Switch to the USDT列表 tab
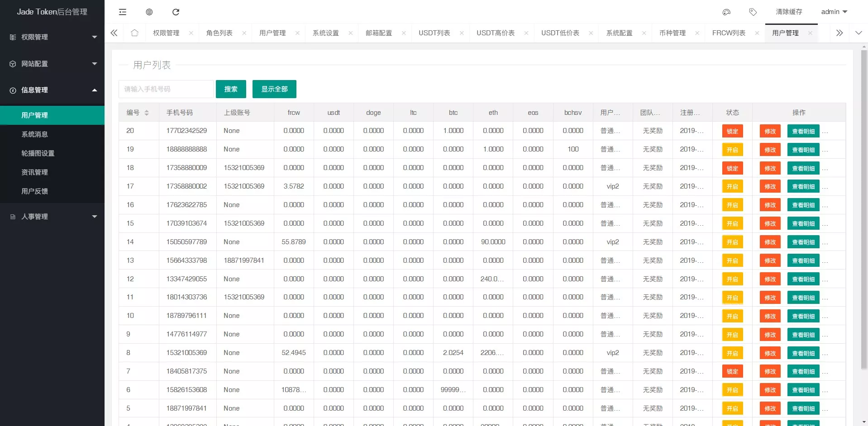Image resolution: width=868 pixels, height=426 pixels. [x=434, y=33]
